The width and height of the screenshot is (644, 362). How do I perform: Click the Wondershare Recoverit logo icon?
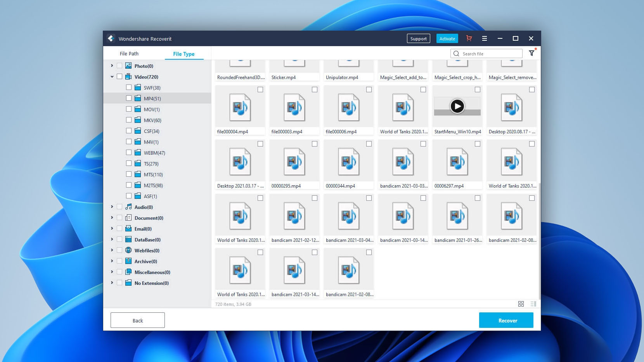pos(111,38)
